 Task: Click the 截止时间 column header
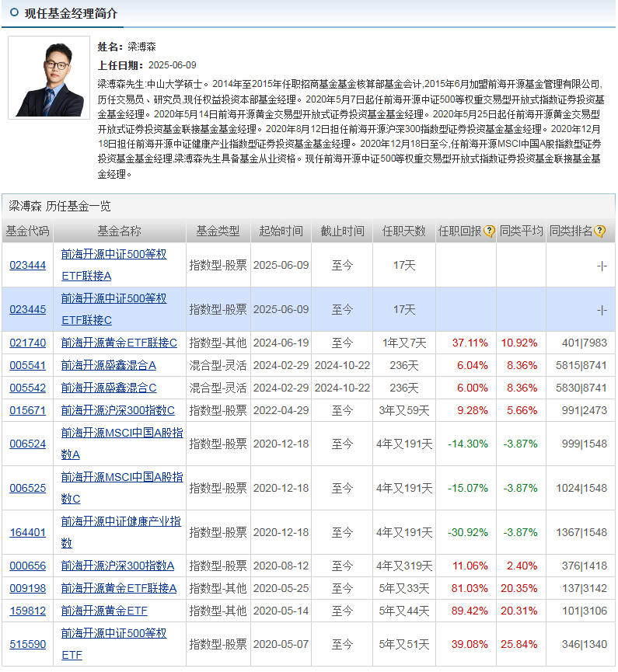pyautogui.click(x=342, y=232)
